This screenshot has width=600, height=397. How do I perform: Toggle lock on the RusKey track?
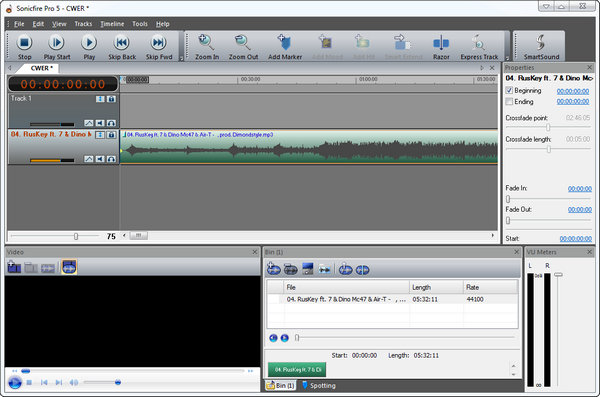111,135
